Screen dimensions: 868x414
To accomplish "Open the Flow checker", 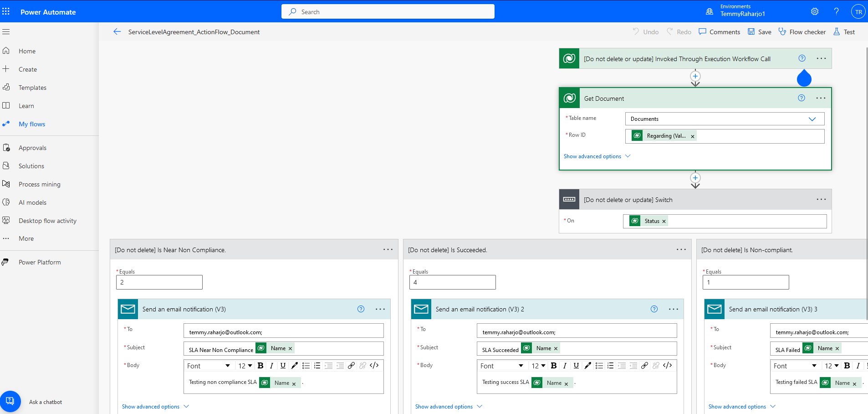I will [x=802, y=32].
